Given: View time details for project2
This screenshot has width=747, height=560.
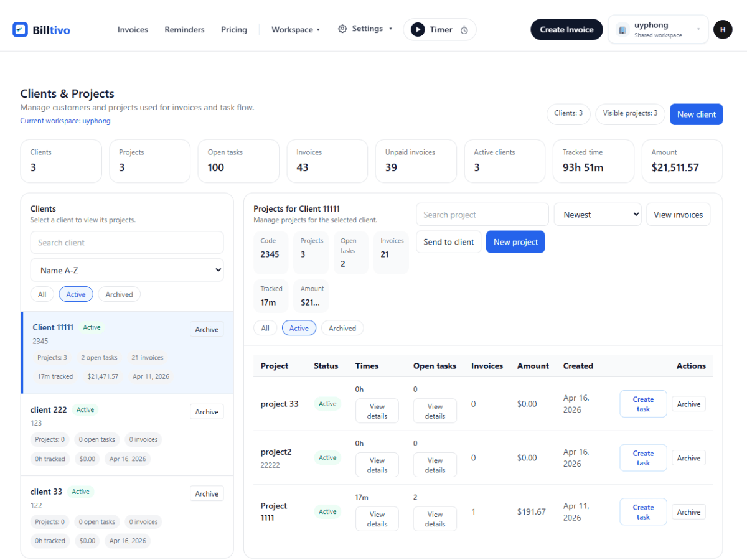Looking at the screenshot, I should tap(377, 465).
